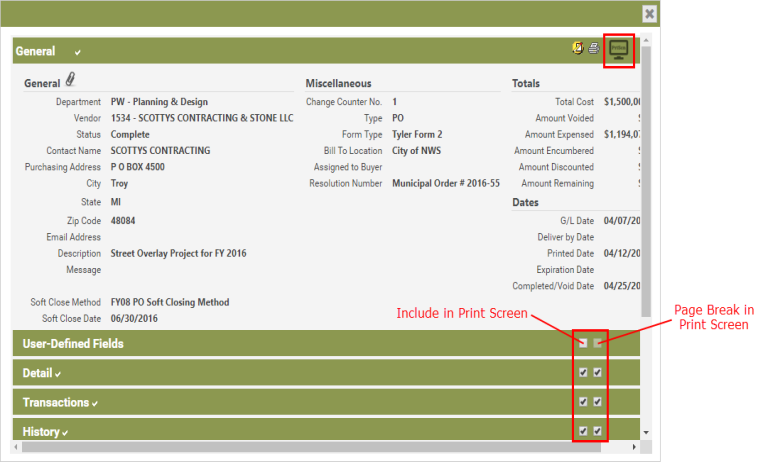Viewport: 758px width, 462px height.
Task: Open the History section
Action: tap(40, 432)
